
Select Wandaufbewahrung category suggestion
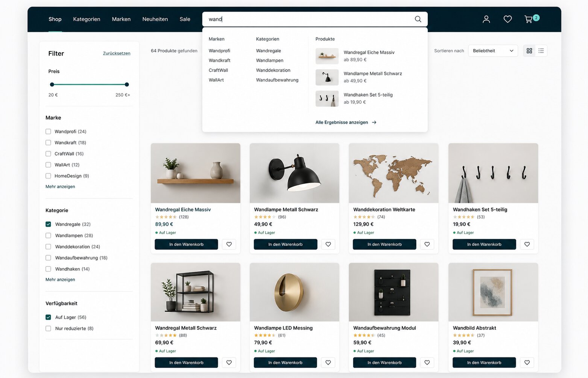[x=277, y=80]
